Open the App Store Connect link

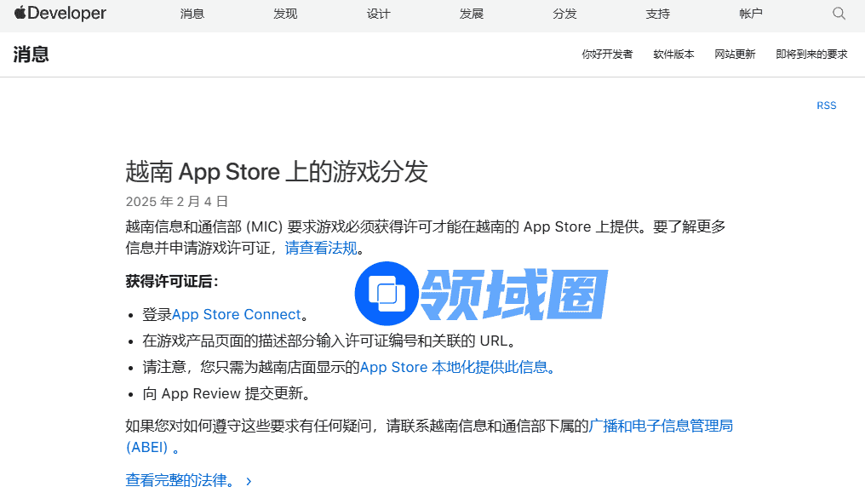point(237,315)
